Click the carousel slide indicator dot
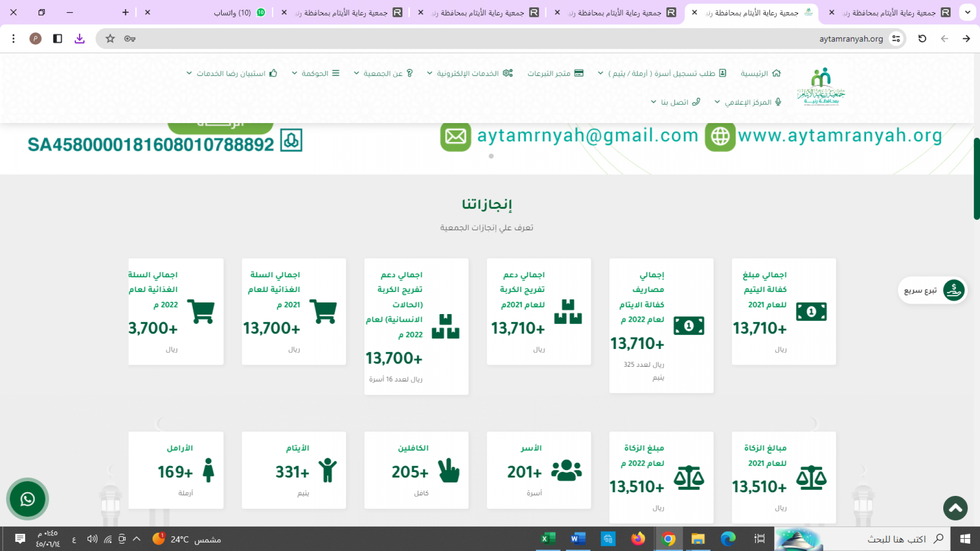 pos(491,156)
